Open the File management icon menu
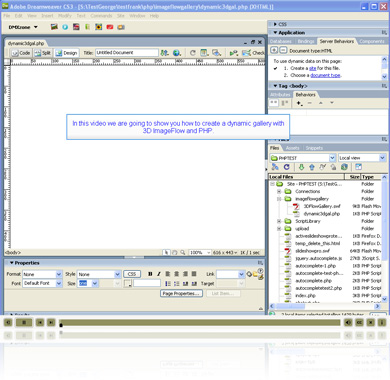The width and height of the screenshot is (390, 380). point(164,53)
